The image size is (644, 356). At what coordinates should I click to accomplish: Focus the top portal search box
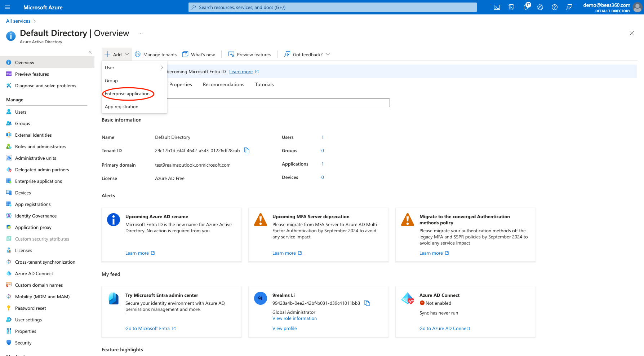332,7
